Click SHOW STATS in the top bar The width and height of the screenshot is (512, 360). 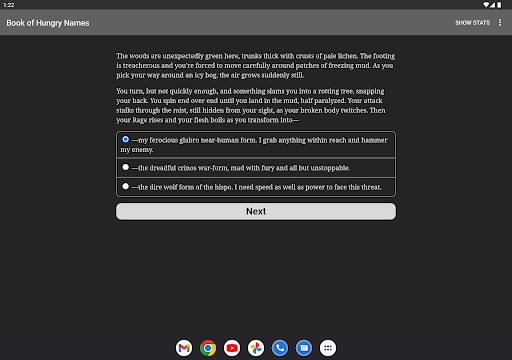pos(472,23)
